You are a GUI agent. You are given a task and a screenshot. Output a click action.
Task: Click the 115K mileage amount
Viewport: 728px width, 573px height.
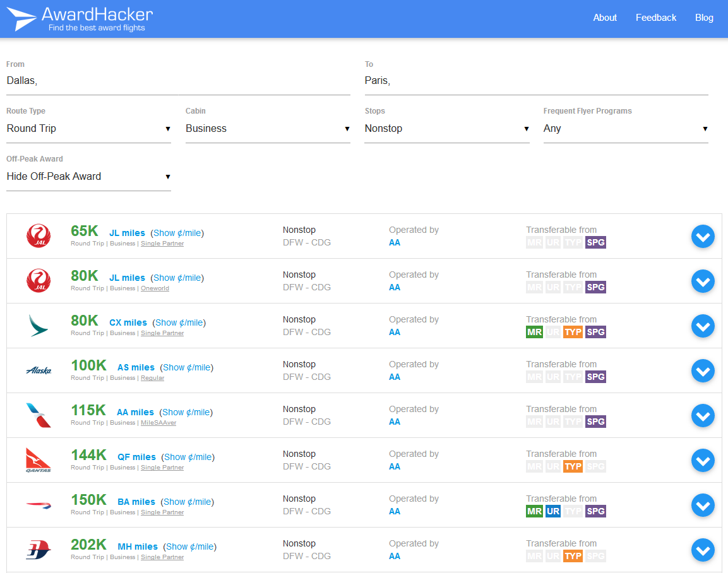pyautogui.click(x=88, y=410)
